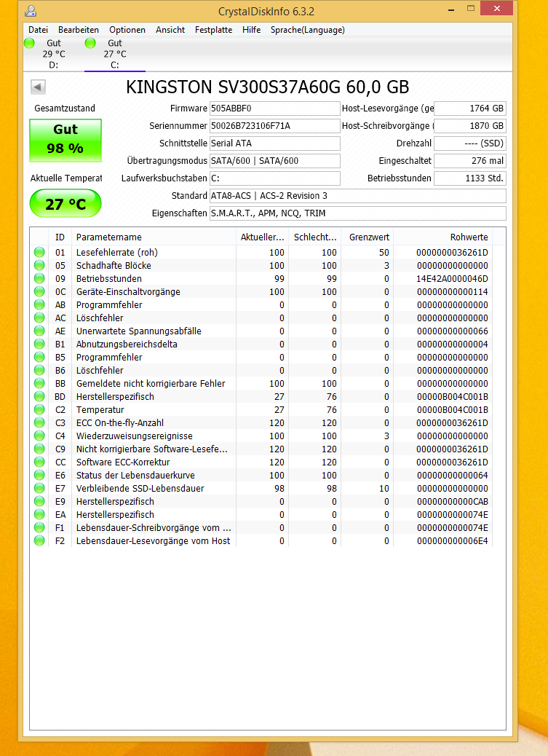Click the Host-Schreibvorgänge value 1870 GB
The width and height of the screenshot is (548, 756).
[470, 126]
